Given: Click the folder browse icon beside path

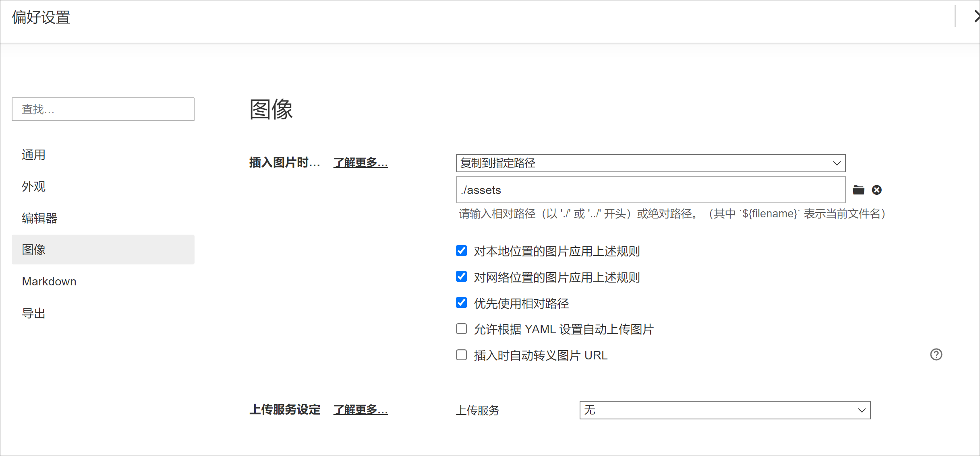Looking at the screenshot, I should (x=858, y=190).
